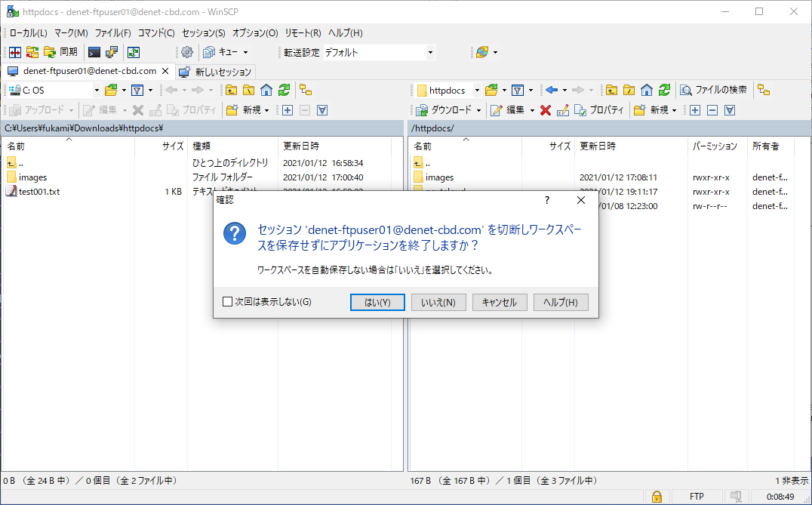Click the remote unselect files minus icon
The height and width of the screenshot is (505, 812).
712,109
